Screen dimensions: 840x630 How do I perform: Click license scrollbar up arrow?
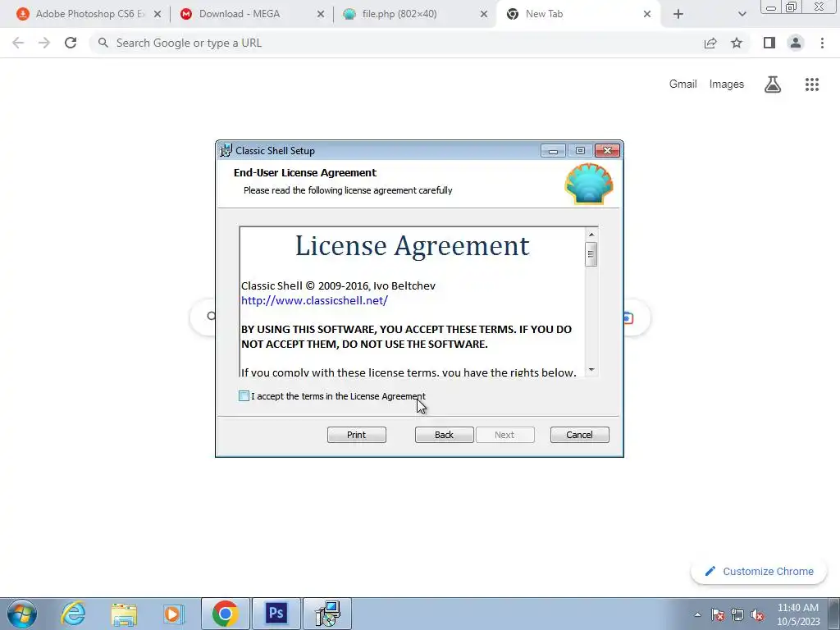point(591,234)
